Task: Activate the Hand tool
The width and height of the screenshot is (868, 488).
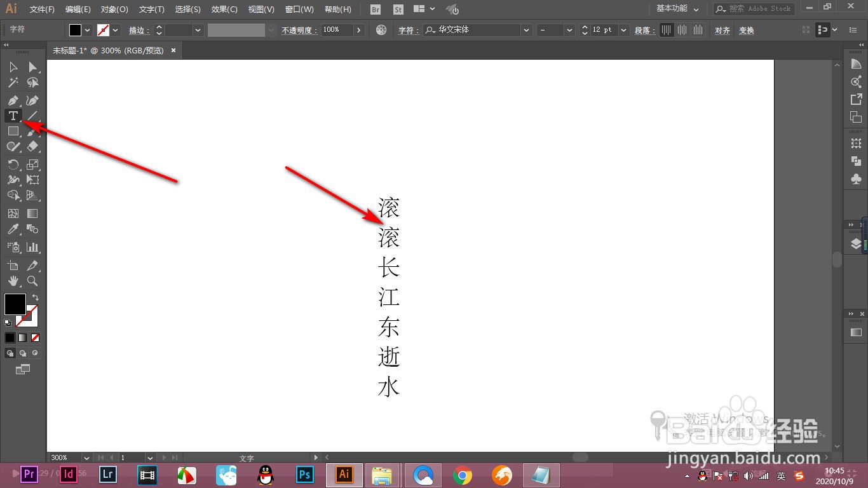Action: click(13, 281)
